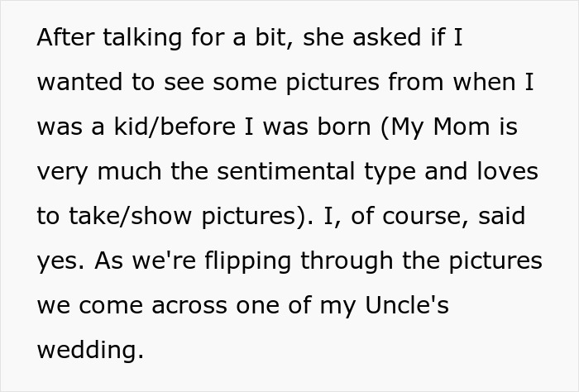Click the word "After" at the paragraph start
This screenshot has width=579, height=392.
tap(65, 39)
